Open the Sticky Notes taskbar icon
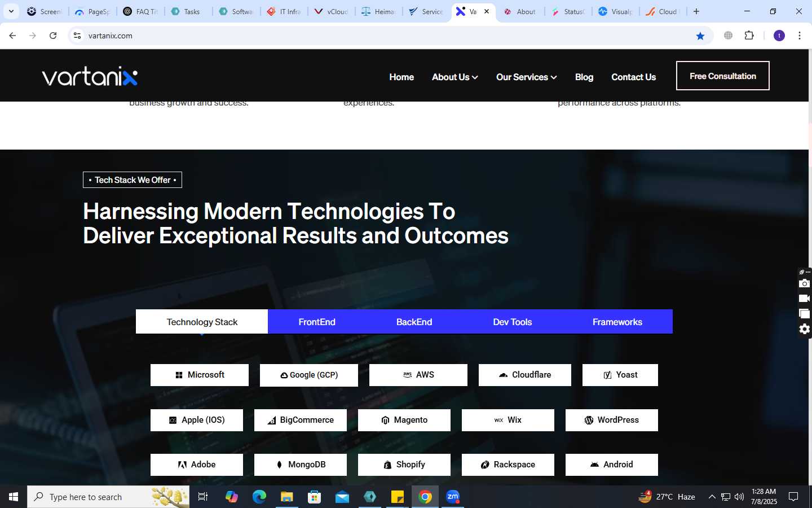The width and height of the screenshot is (812, 508). 398,497
